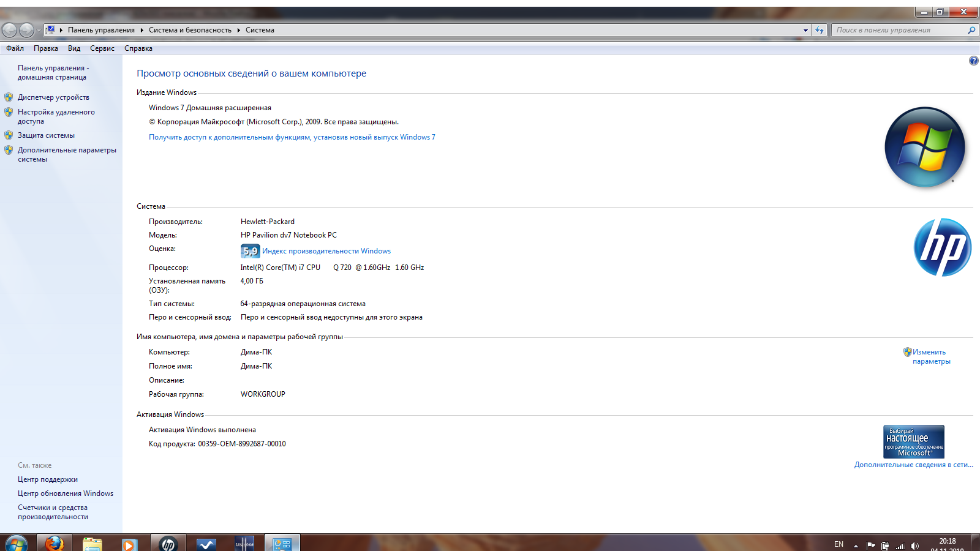Viewport: 980px width, 551px height.
Task: Click "4,00 ГБ" installed memory value
Action: (252, 281)
